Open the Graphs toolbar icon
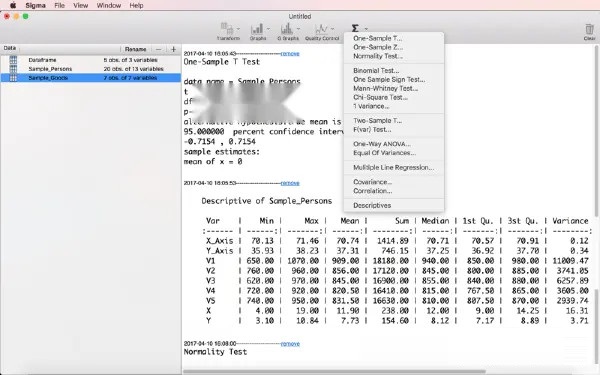The height and width of the screenshot is (375, 600). 257,29
